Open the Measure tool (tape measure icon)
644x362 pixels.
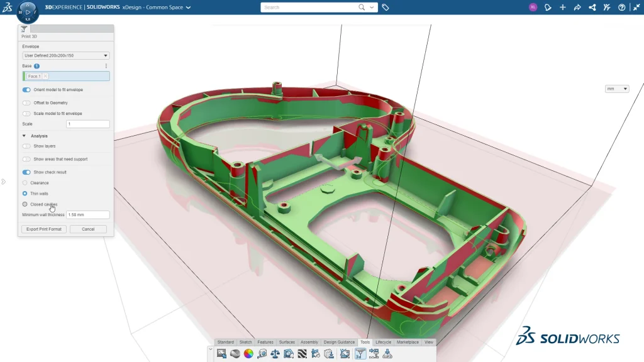262,353
